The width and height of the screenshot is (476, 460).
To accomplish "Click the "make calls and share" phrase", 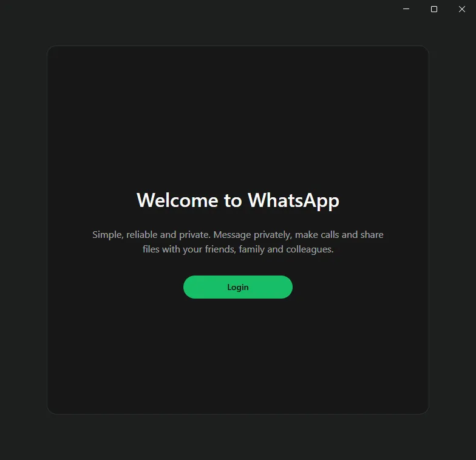I will pyautogui.click(x=339, y=235).
